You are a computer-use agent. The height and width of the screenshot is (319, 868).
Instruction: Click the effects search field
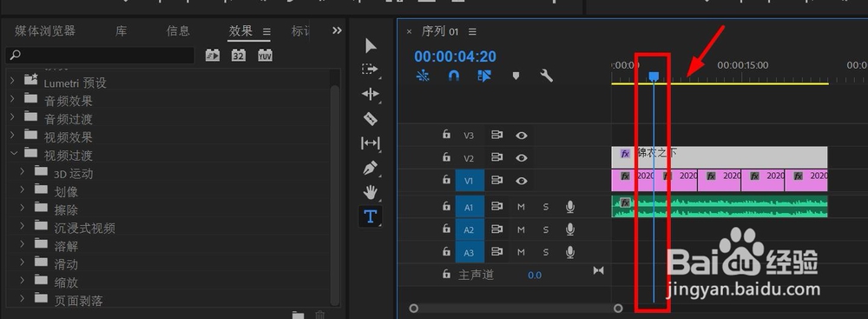tap(100, 55)
